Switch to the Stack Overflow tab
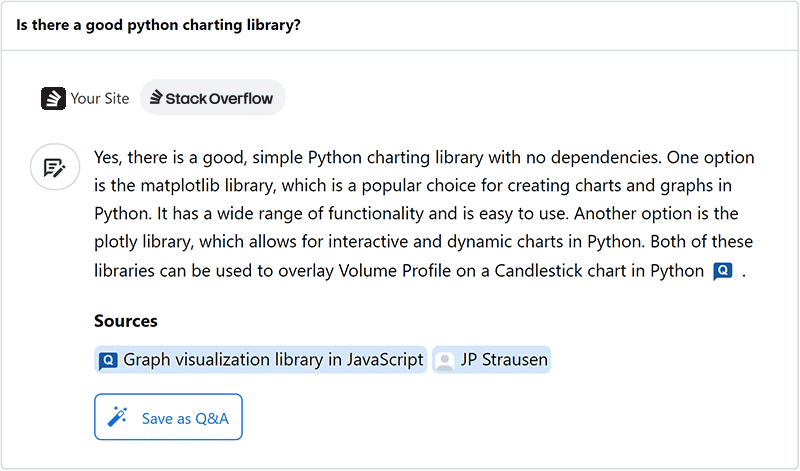 (213, 98)
